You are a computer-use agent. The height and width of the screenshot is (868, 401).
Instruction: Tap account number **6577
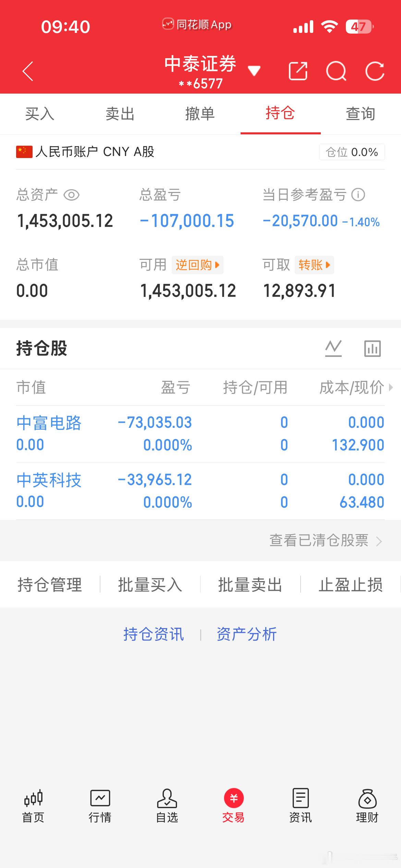pos(201,83)
